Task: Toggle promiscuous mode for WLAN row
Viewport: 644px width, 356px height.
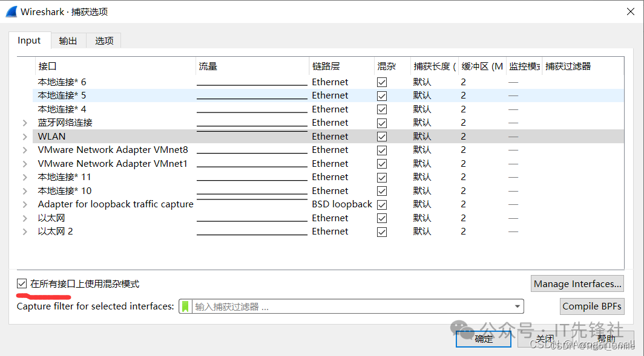Action: point(382,137)
